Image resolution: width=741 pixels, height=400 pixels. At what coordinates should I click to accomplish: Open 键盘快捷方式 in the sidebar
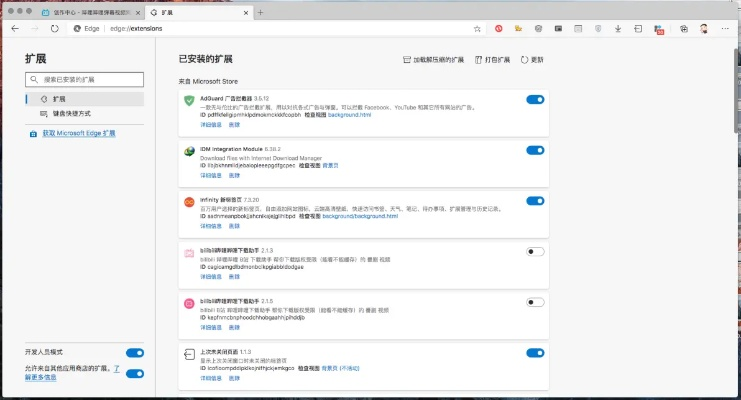[85, 113]
